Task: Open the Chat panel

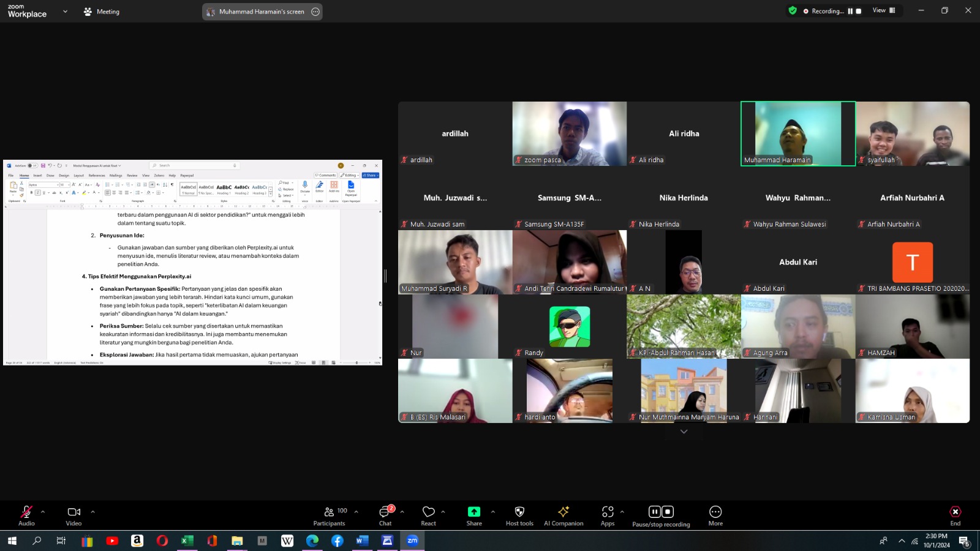Action: coord(385,515)
